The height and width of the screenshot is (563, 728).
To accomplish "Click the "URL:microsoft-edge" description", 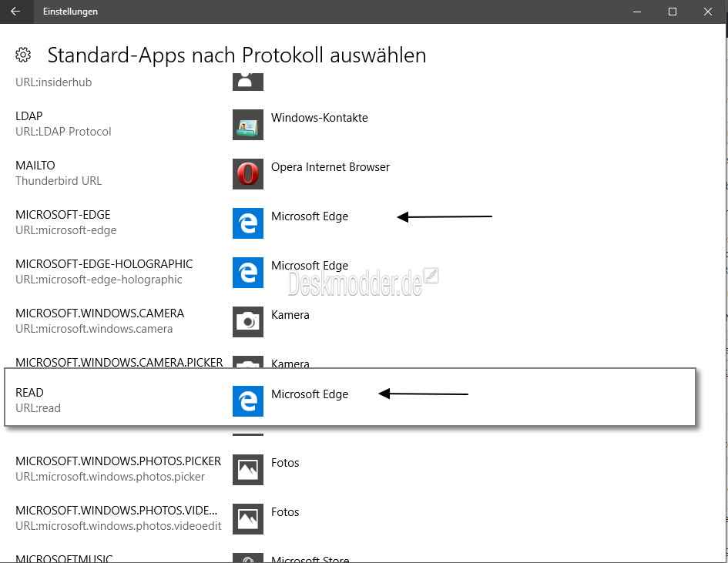I will point(66,230).
